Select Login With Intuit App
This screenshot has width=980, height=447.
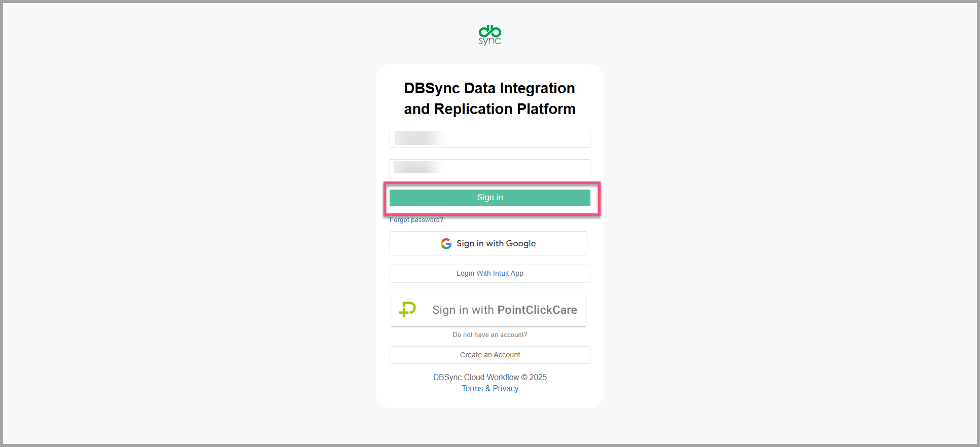click(489, 274)
